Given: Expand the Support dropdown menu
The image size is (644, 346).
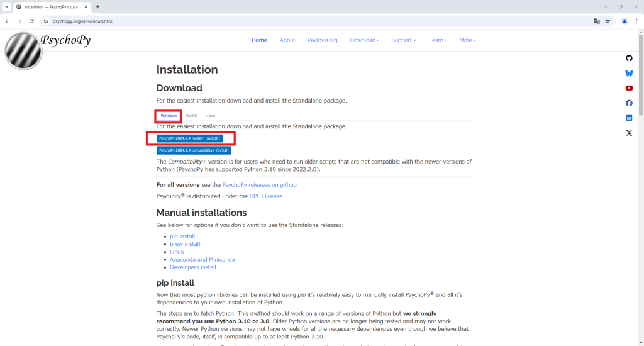Looking at the screenshot, I should pos(403,40).
